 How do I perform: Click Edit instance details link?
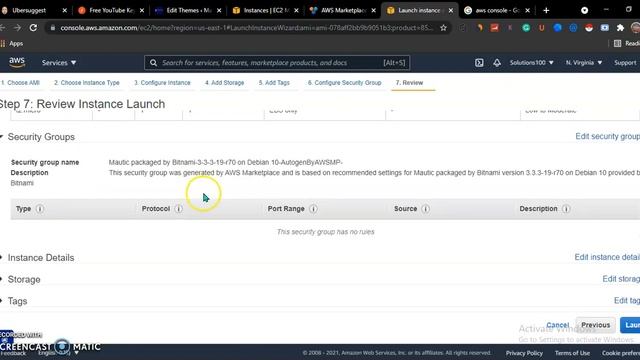click(x=607, y=257)
